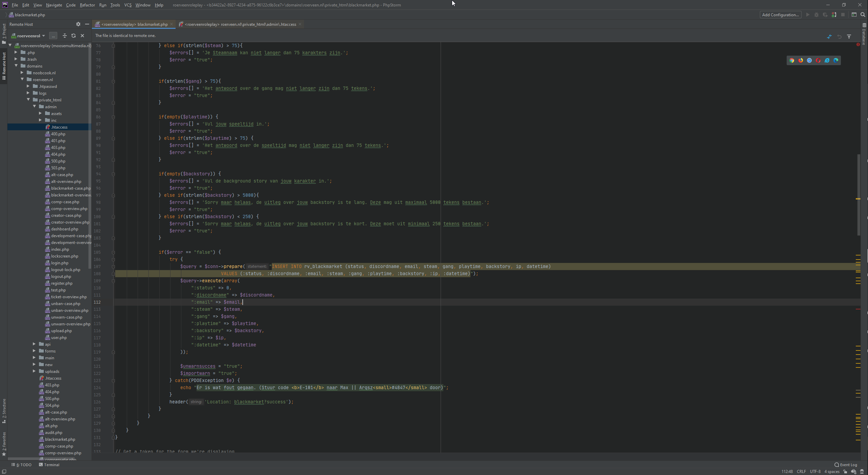Viewport: 868px width, 475px height.
Task: Open in Firefox browser icon
Action: click(x=801, y=60)
